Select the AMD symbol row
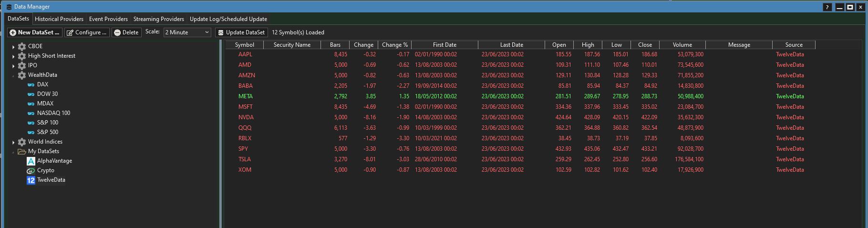868x228 pixels. click(x=520, y=65)
